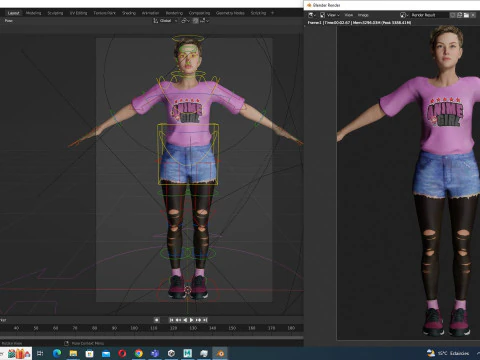Click the auto keying record button
The height and width of the screenshot is (360, 480).
(x=156, y=320)
